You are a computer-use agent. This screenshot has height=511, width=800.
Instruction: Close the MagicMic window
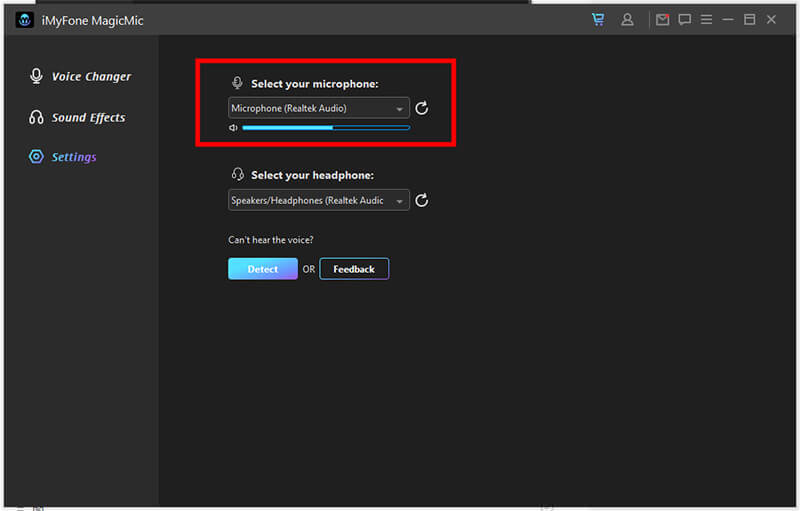click(x=771, y=19)
